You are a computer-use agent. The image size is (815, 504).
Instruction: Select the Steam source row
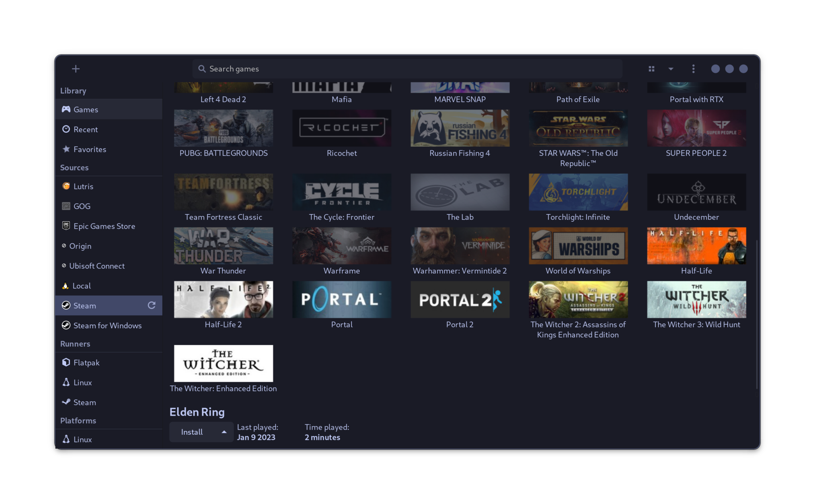(109, 306)
